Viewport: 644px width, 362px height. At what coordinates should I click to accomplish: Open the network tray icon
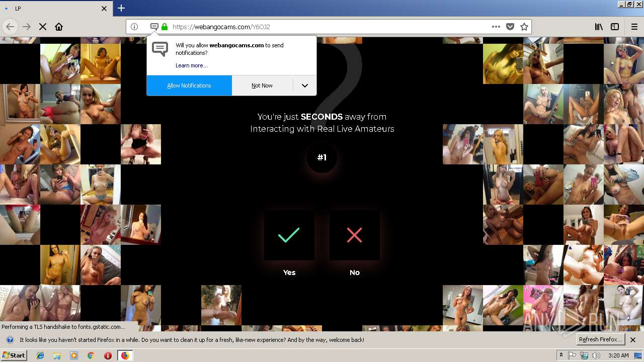coord(584,355)
